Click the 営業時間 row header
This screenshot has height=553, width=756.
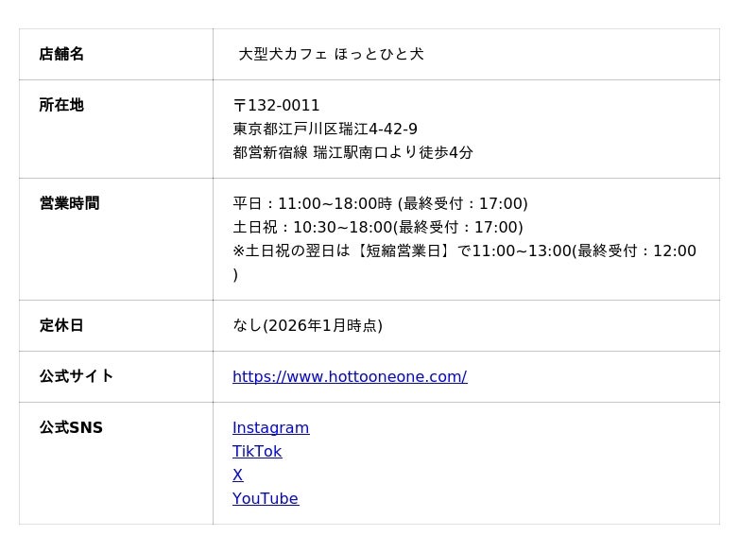69,203
